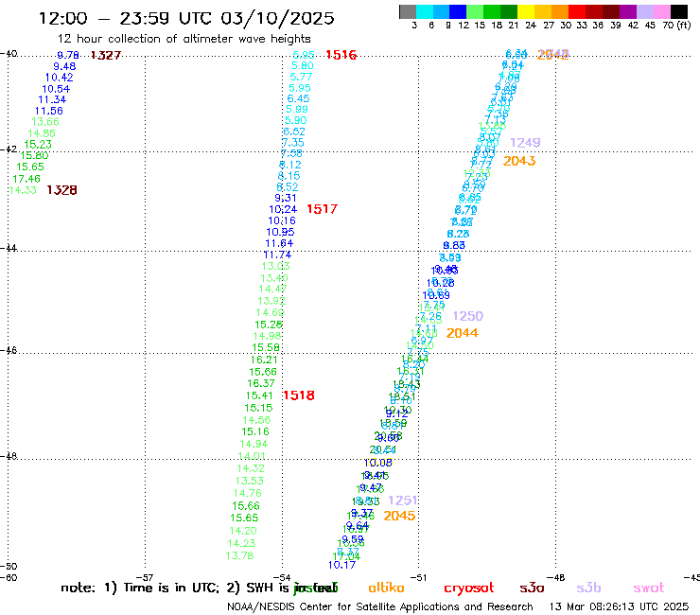This screenshot has width=700, height=615.
Task: Select wave height reading 13.66
Action: (x=45, y=122)
